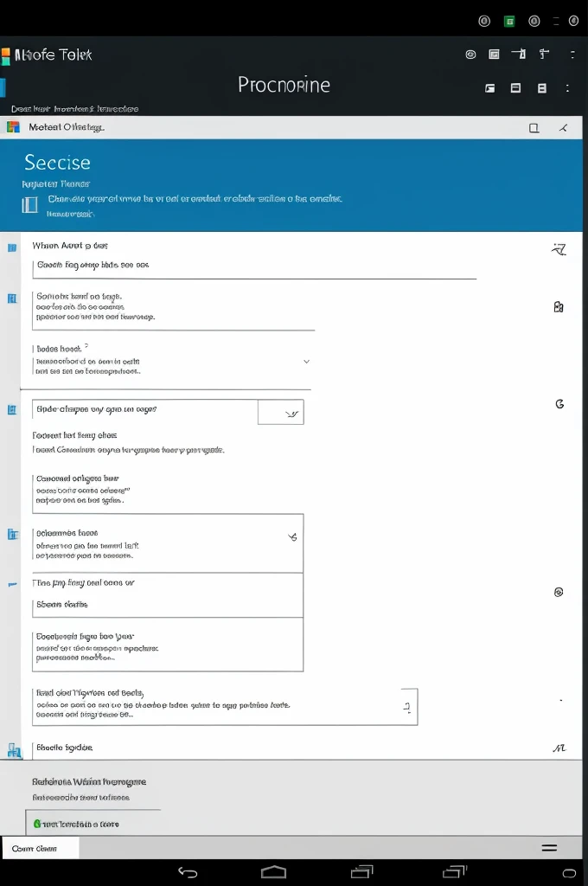This screenshot has width=588, height=886.
Task: Click the blue sidebar icon beside 'Soleamnes faces'
Action: 12,534
